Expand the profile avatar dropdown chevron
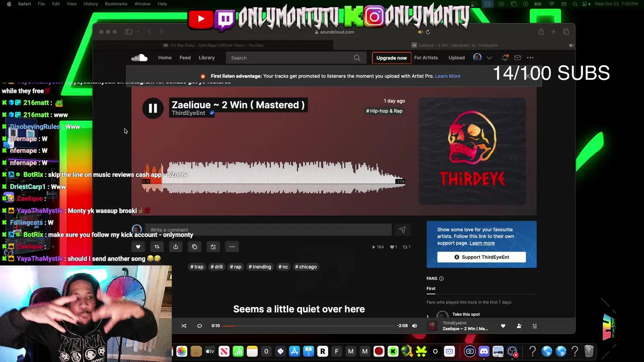This screenshot has height=362, width=644. coord(489,58)
